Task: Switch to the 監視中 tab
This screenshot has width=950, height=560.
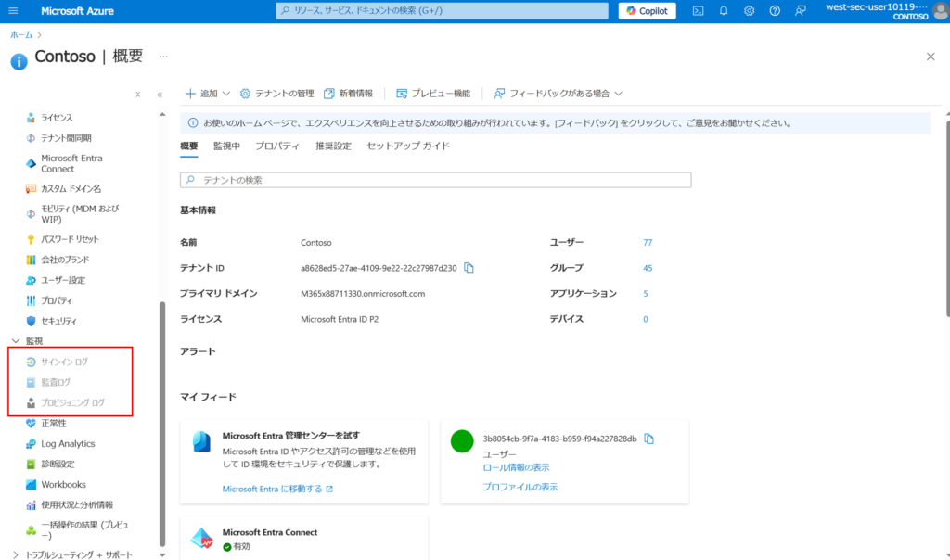Action: [226, 146]
